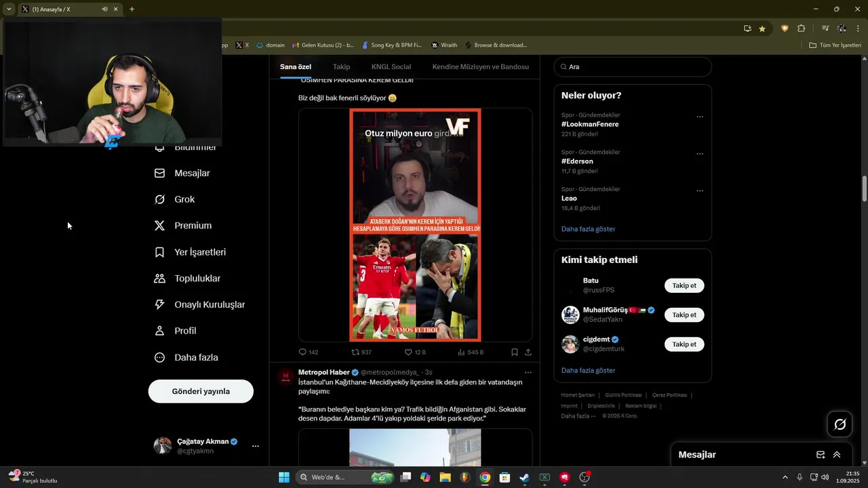868x488 pixels.
Task: Open more options for #Ederson trend
Action: pyautogui.click(x=700, y=154)
